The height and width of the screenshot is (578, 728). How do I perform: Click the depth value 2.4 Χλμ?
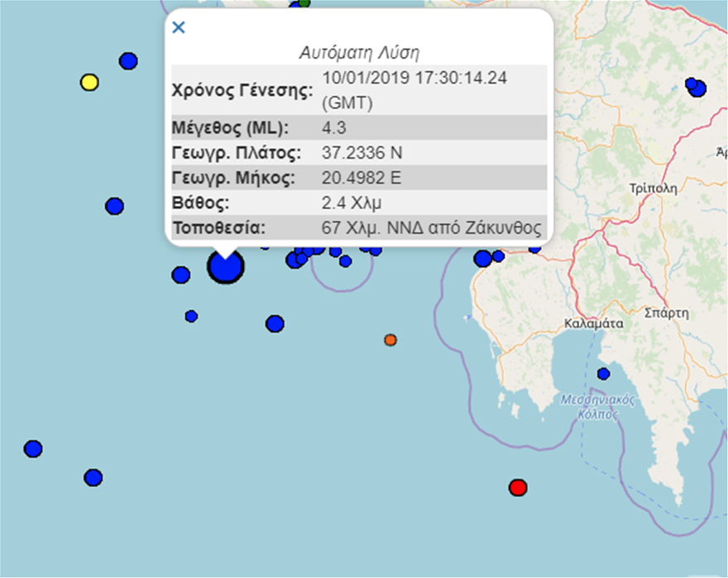click(351, 203)
